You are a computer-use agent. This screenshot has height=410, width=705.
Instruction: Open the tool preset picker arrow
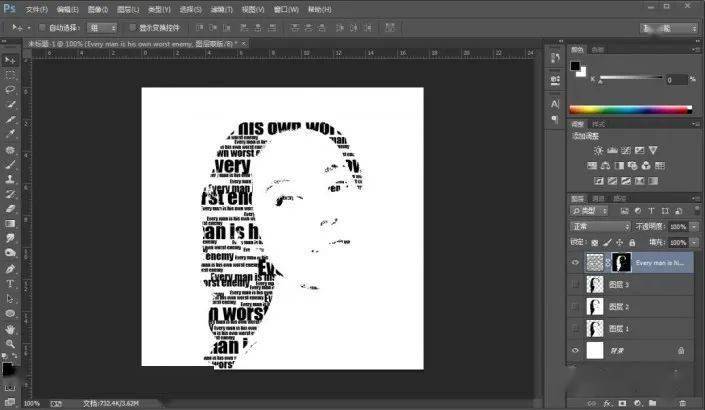(x=29, y=28)
